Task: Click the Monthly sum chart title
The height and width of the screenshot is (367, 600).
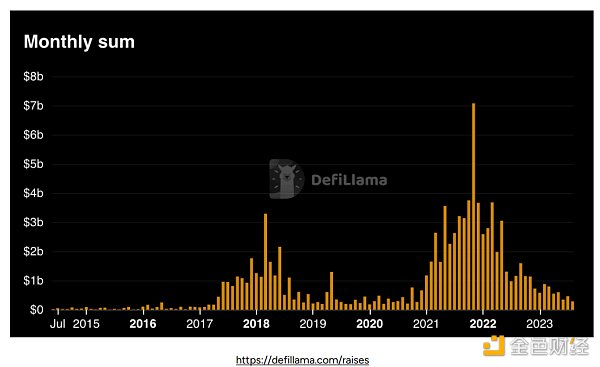Action: 79,42
